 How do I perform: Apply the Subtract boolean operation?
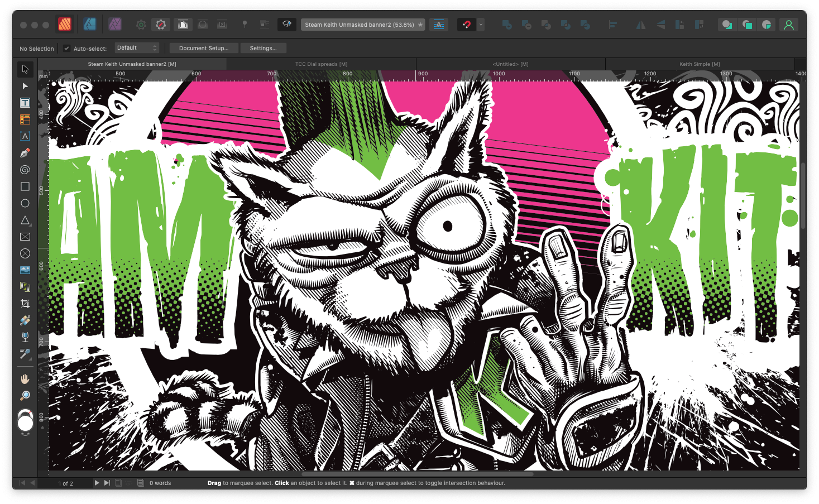click(526, 25)
